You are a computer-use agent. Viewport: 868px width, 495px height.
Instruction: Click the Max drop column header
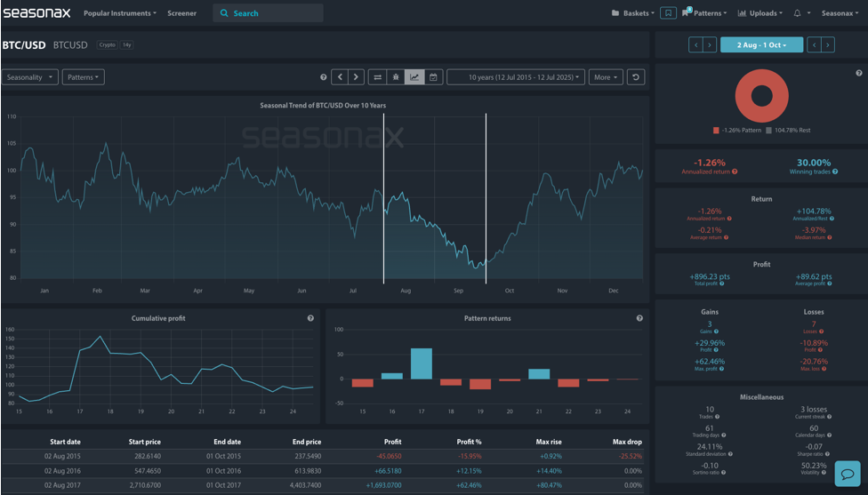pos(627,442)
